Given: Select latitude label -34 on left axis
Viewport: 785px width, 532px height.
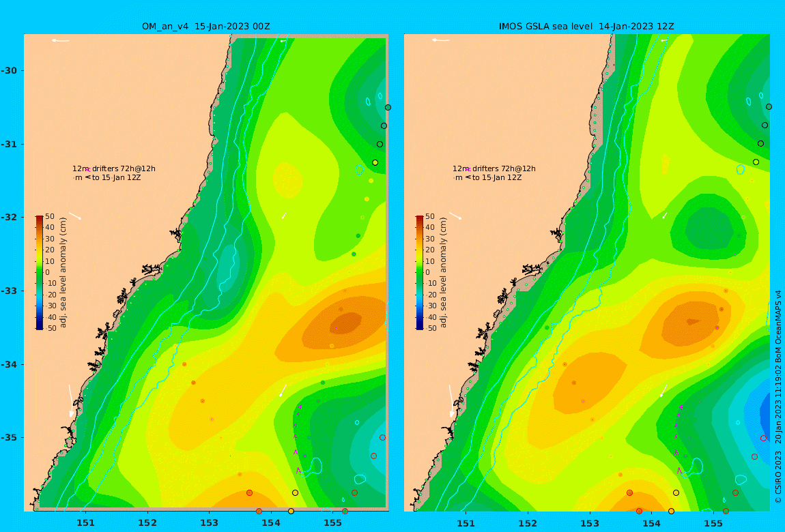Looking at the screenshot, I should click(9, 364).
